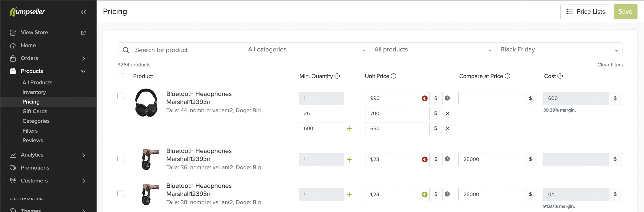Click the Cost column help icon
The image size is (644, 212).
tap(560, 76)
